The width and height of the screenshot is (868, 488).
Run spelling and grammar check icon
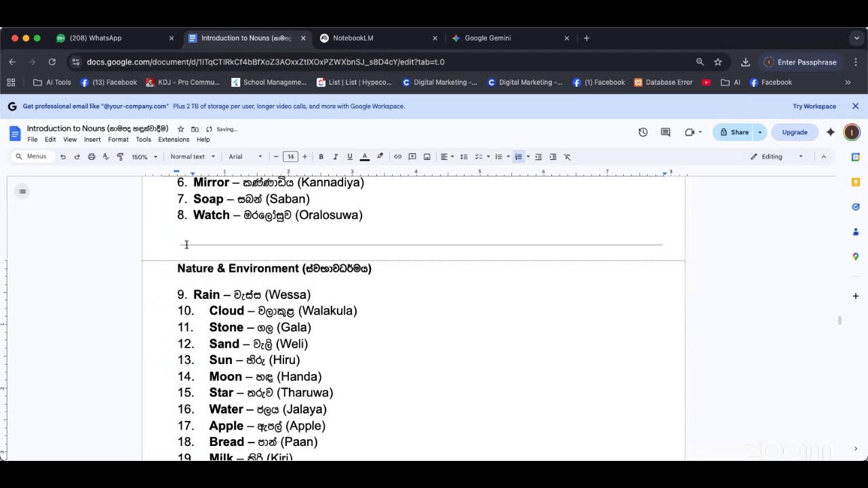pyautogui.click(x=106, y=157)
